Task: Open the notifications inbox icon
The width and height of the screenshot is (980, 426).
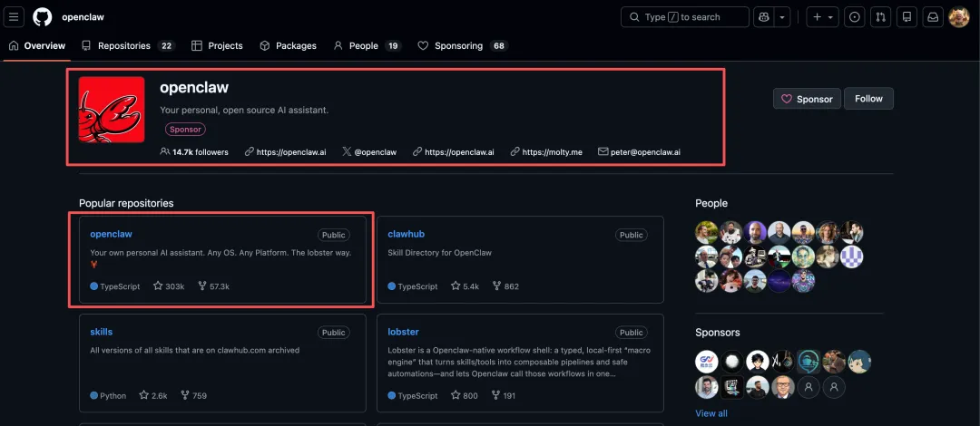Action: coord(933,17)
